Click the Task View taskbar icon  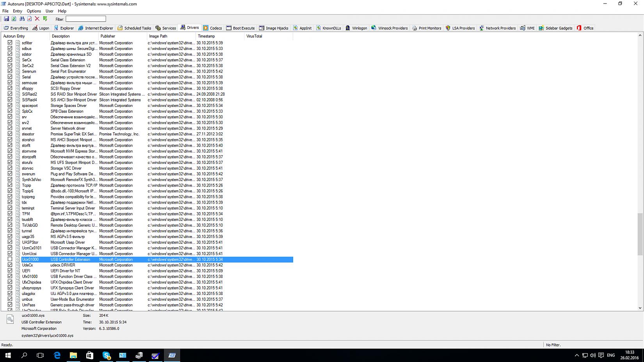pos(40,355)
